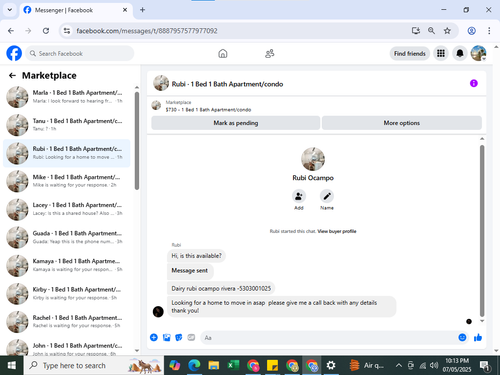Open Kamaya conversation in the list
Viewport: 500px width, 375px height.
[x=67, y=266]
